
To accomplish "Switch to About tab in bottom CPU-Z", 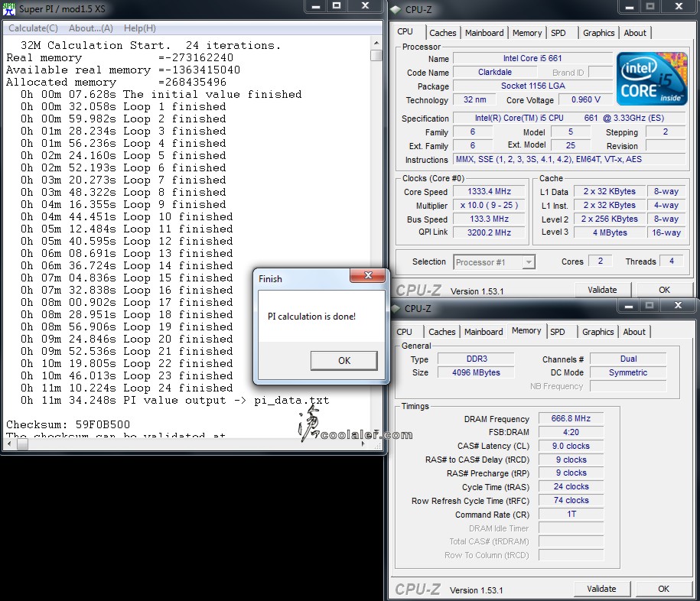I will [x=634, y=332].
